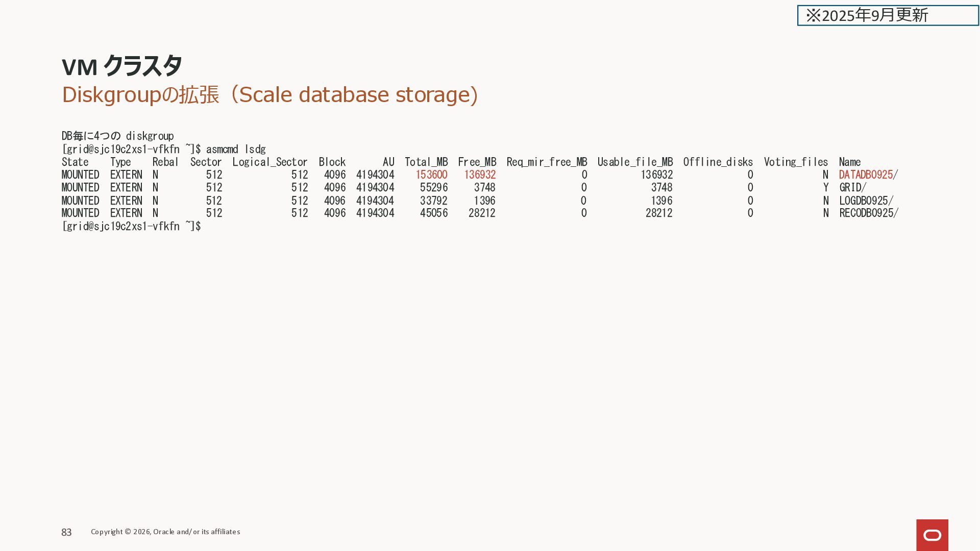Click the asmcmd lsdg command text
Image resolution: width=980 pixels, height=551 pixels.
(x=236, y=149)
